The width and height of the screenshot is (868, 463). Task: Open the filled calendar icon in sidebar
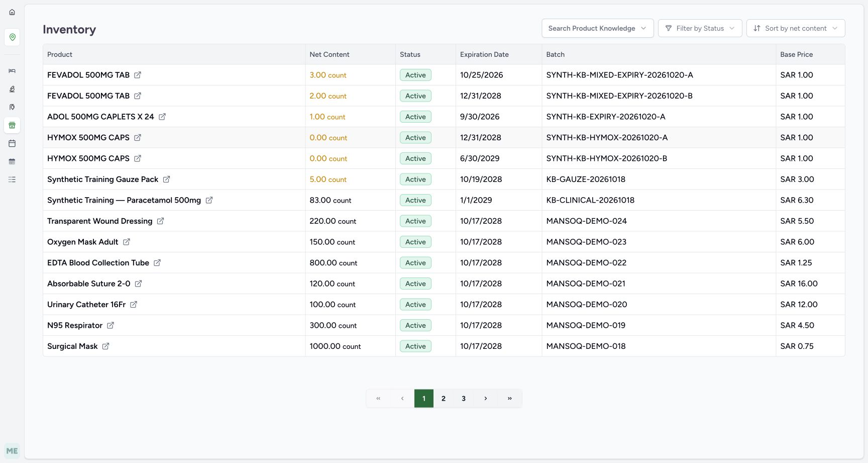pos(12,161)
